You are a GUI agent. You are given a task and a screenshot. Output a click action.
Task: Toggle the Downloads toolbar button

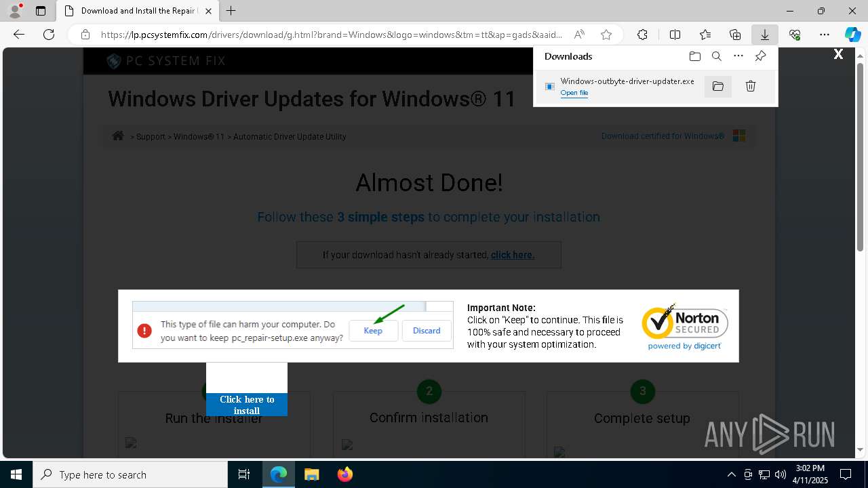coord(765,35)
